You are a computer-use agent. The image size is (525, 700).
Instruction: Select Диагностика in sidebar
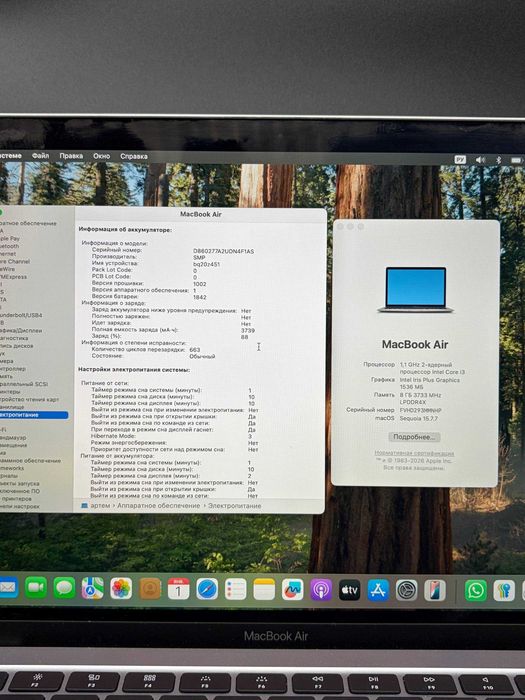tap(14, 338)
